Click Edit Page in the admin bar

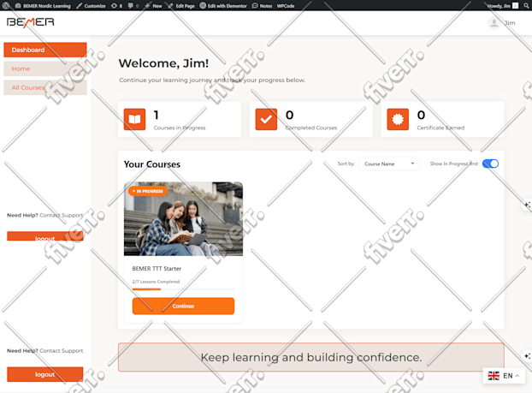181,6
